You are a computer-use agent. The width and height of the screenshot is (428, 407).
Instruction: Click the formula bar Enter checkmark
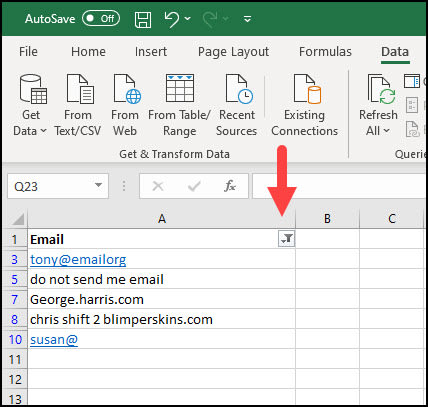[x=194, y=186]
